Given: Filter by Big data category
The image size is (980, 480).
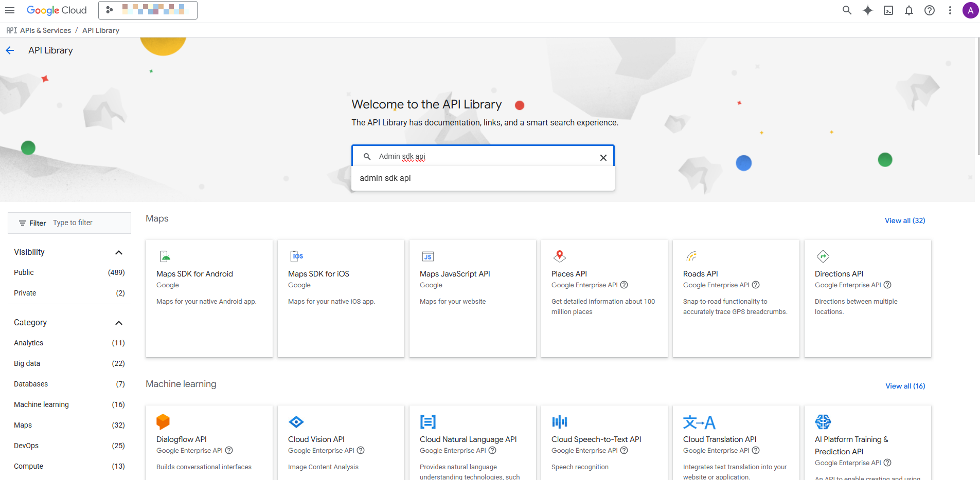Looking at the screenshot, I should tap(69, 363).
